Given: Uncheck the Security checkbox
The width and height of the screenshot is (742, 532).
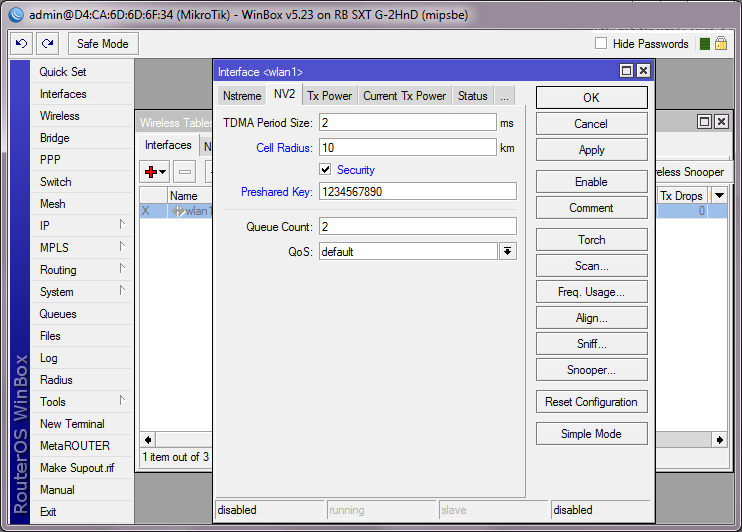Looking at the screenshot, I should 325,170.
